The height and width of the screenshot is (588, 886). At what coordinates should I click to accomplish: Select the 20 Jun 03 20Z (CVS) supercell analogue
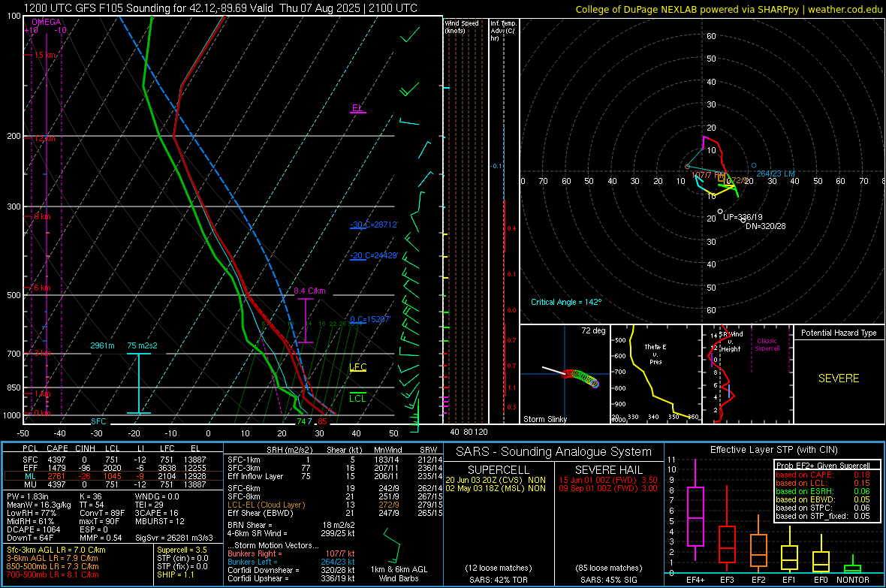click(496, 479)
